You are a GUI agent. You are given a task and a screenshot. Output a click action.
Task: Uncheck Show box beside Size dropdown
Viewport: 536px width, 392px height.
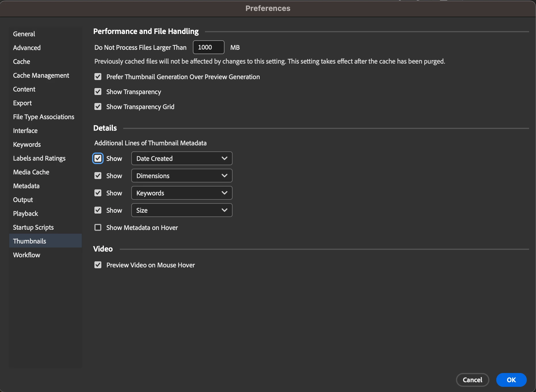(x=98, y=210)
